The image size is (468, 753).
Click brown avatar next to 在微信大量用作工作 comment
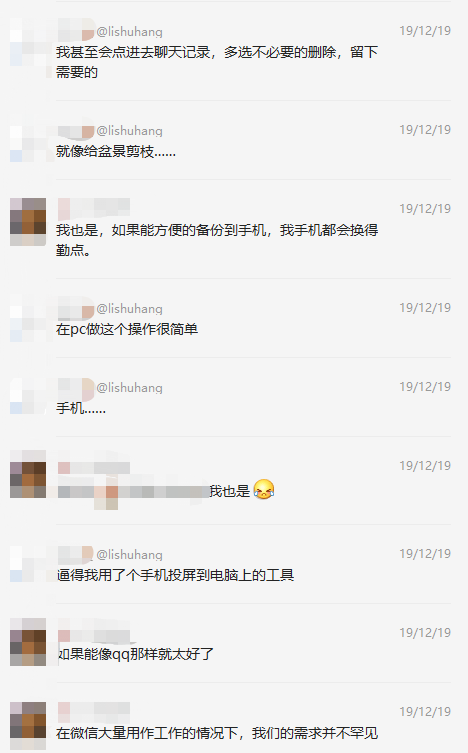tap(28, 725)
